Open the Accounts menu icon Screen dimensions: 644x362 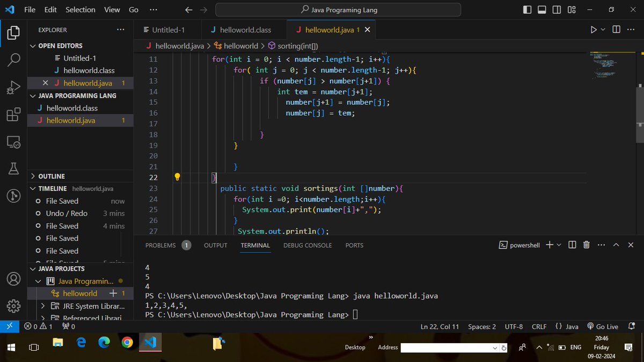point(13,279)
